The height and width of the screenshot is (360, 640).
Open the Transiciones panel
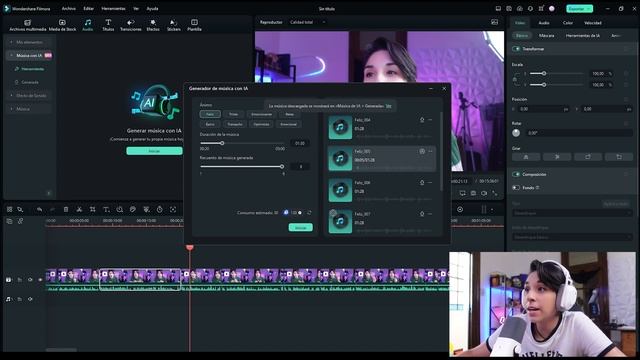131,25
